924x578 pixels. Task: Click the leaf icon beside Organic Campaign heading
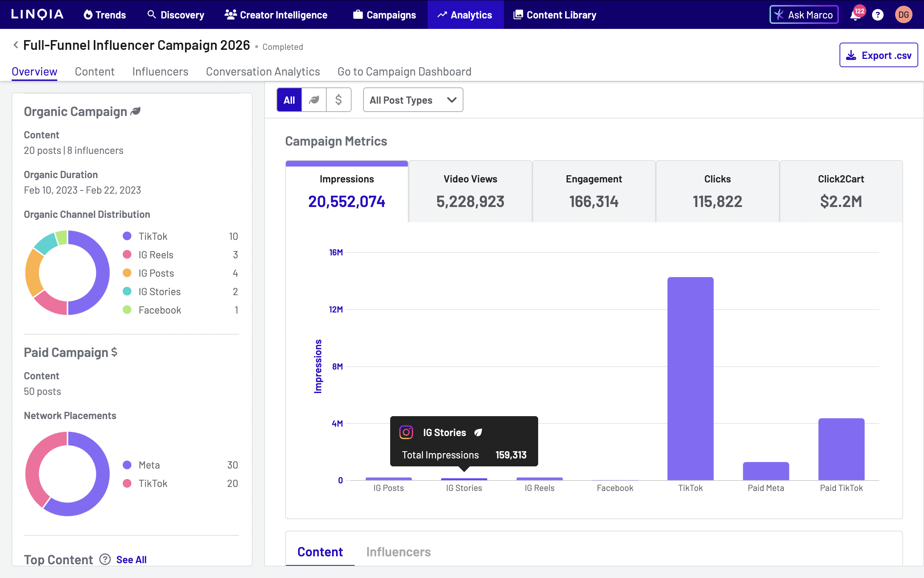136,111
